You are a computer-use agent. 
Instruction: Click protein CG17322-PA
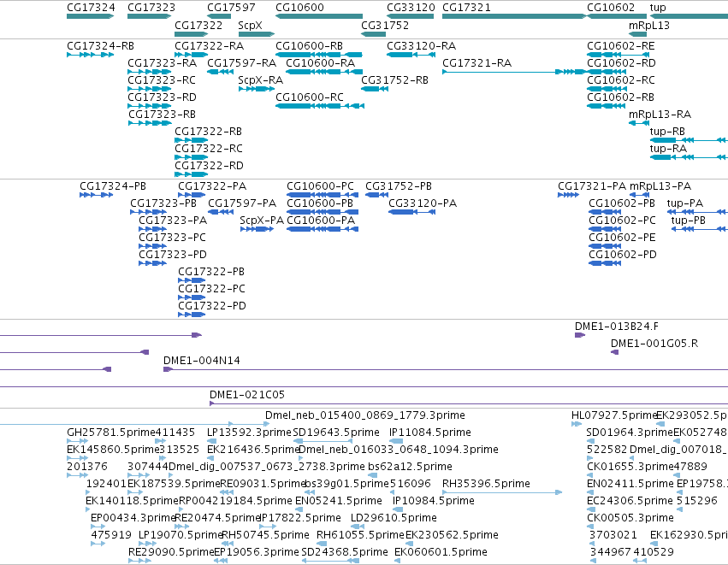[x=212, y=186]
